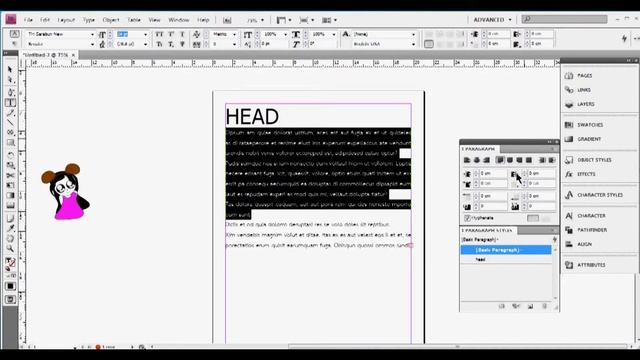Open the Window menu
640x360 pixels.
pyautogui.click(x=179, y=20)
